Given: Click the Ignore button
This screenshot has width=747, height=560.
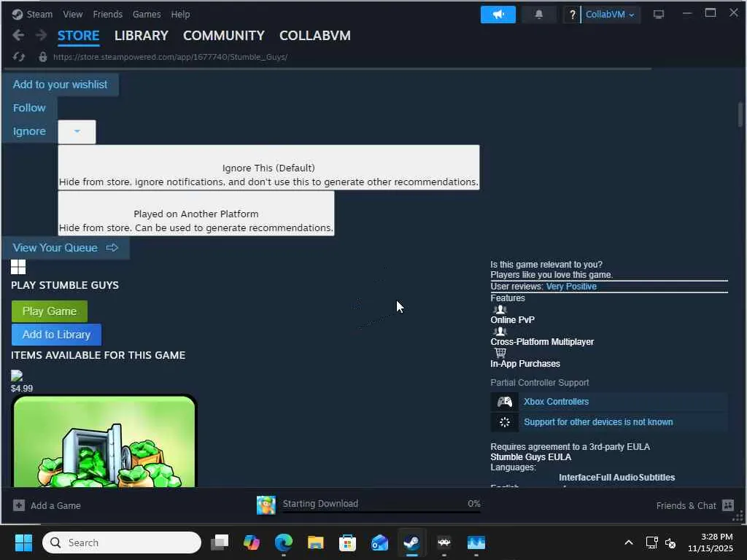Looking at the screenshot, I should pyautogui.click(x=29, y=131).
